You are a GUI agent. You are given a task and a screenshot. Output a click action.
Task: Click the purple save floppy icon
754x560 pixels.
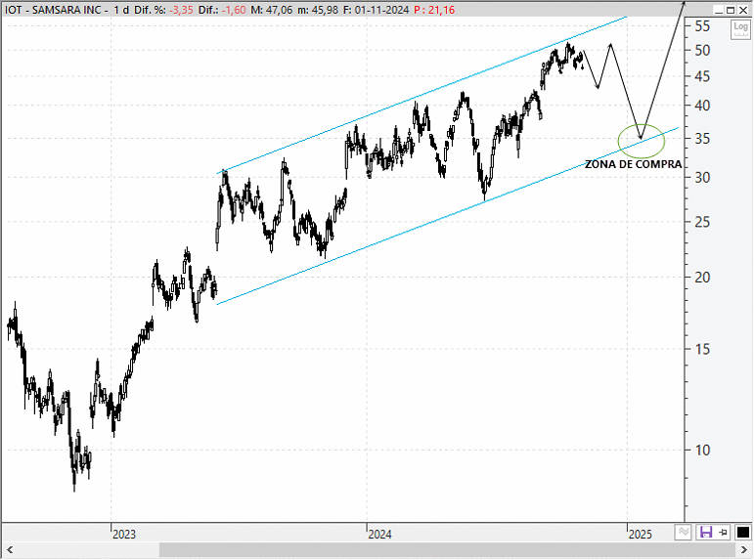706,532
